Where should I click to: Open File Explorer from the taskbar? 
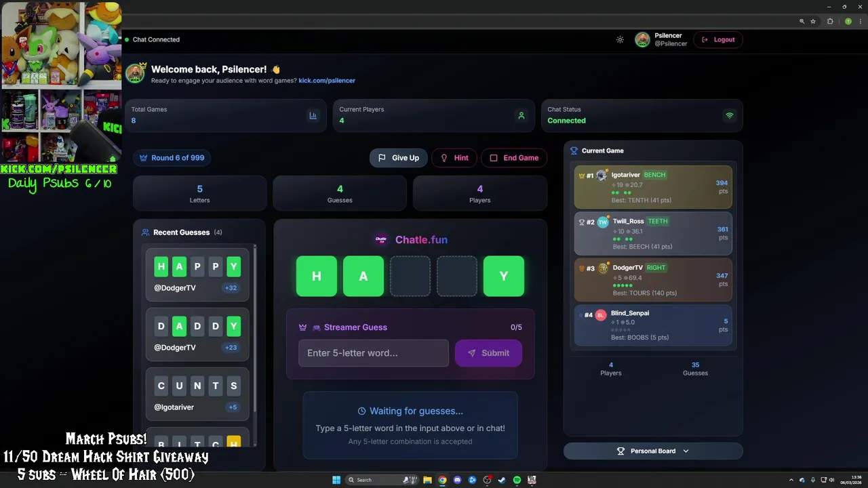427,480
